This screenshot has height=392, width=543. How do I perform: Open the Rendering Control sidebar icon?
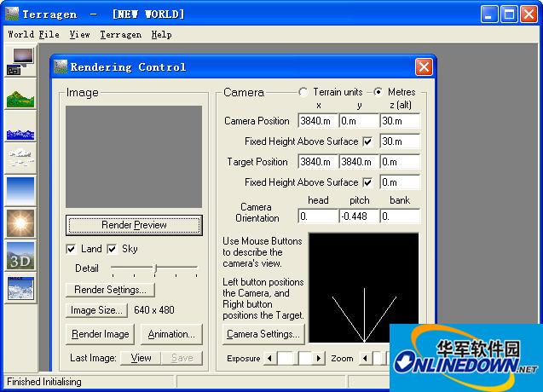point(20,61)
